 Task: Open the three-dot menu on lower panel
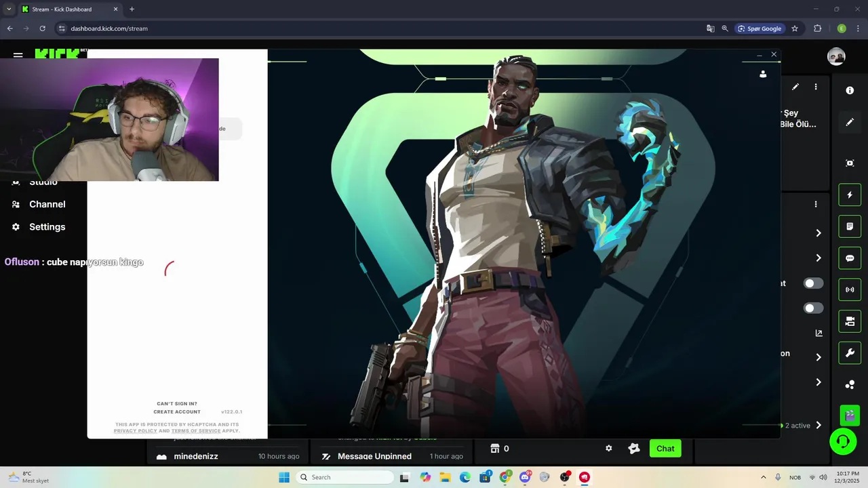coord(816,204)
